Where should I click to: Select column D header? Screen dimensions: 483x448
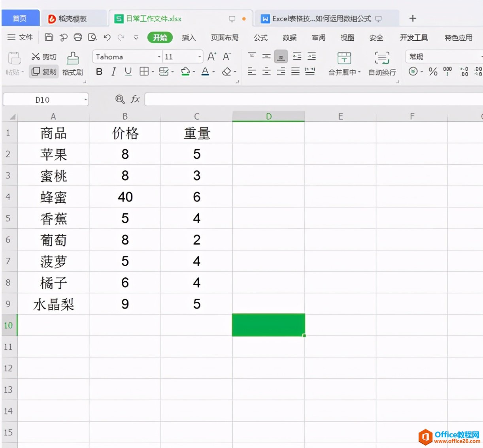(x=269, y=116)
